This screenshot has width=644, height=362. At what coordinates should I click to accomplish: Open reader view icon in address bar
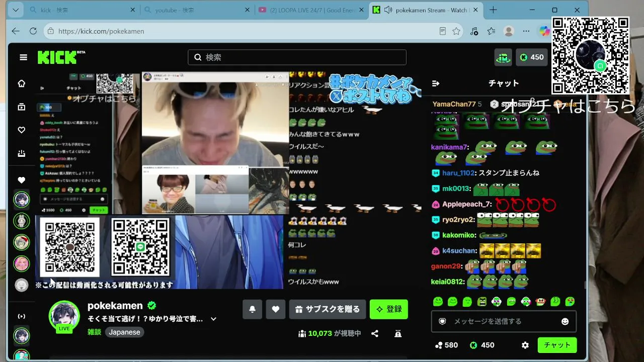(x=442, y=31)
